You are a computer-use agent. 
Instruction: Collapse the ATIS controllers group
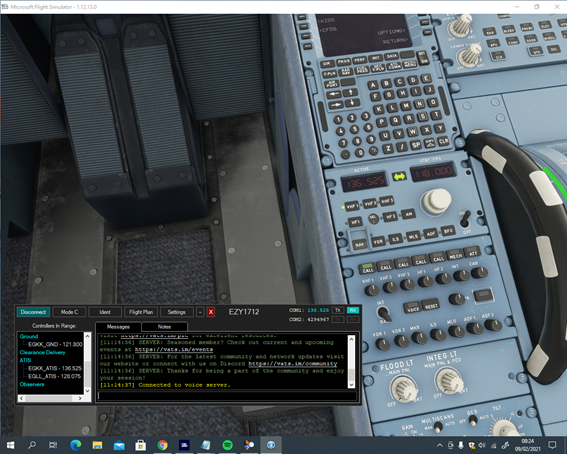pos(25,360)
